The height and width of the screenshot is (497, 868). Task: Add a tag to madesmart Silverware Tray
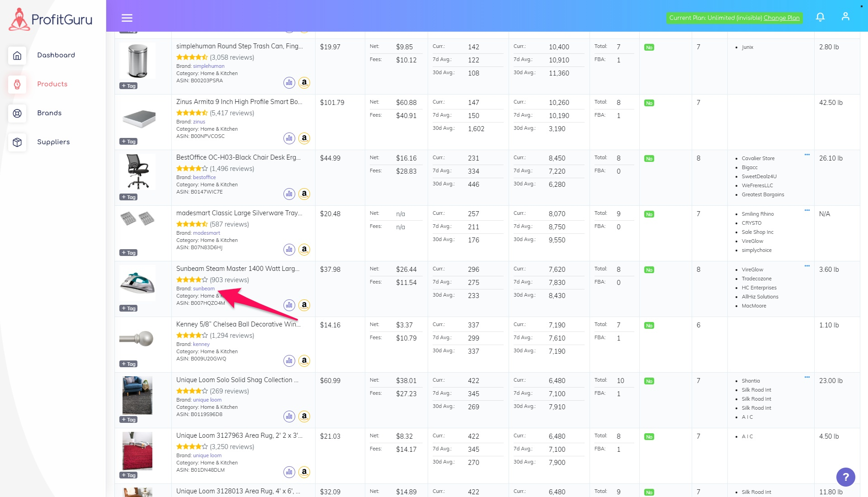click(128, 253)
